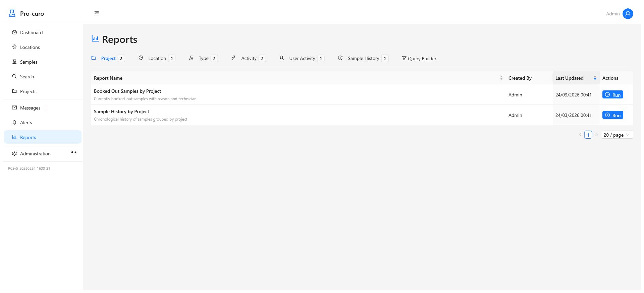The height and width of the screenshot is (293, 644).
Task: Click the person icon on User Activity tab
Action: 282,58
